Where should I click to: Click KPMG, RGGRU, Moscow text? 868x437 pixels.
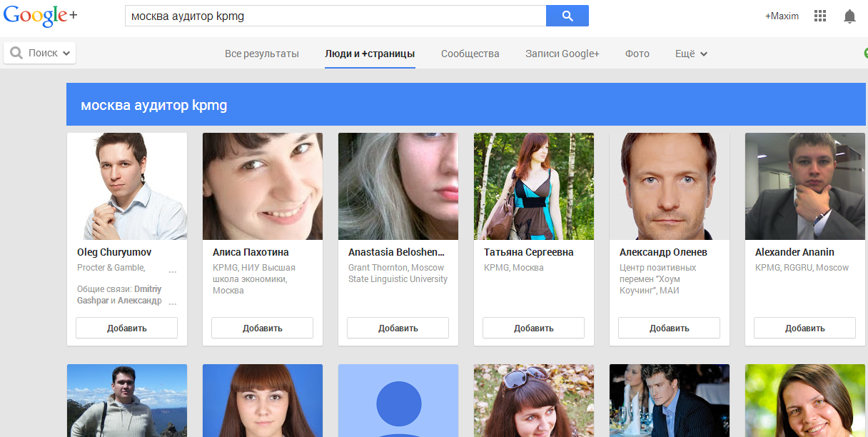[x=802, y=268]
